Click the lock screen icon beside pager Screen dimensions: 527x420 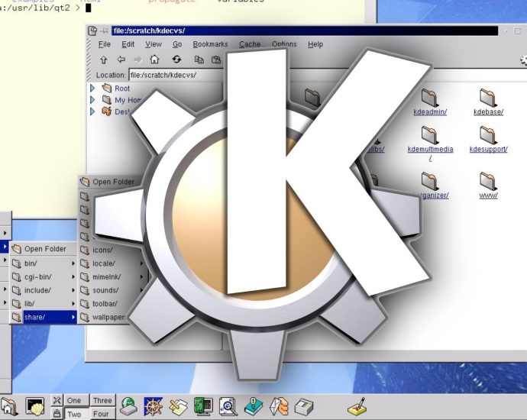[x=57, y=413]
